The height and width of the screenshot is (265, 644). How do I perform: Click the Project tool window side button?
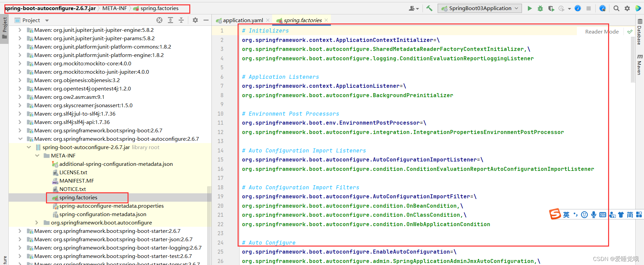(4, 28)
